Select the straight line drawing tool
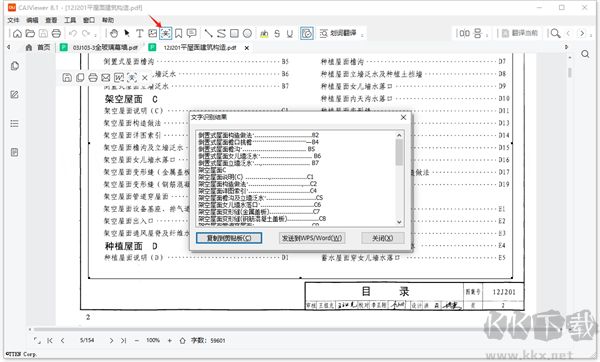Viewport: 600px width, 362px height. (208, 34)
